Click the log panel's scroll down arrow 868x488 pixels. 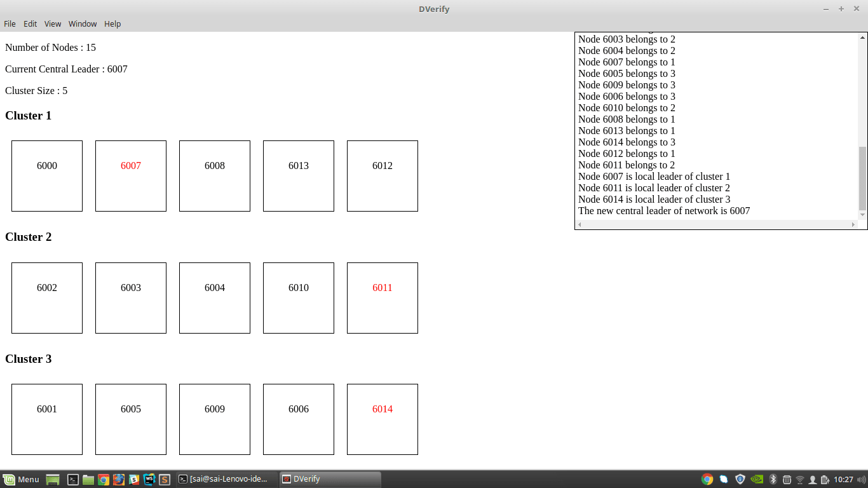(x=862, y=215)
